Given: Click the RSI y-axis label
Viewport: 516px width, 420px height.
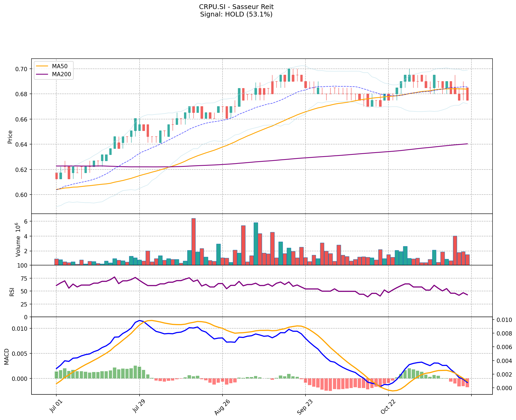Looking at the screenshot, I should (12, 292).
